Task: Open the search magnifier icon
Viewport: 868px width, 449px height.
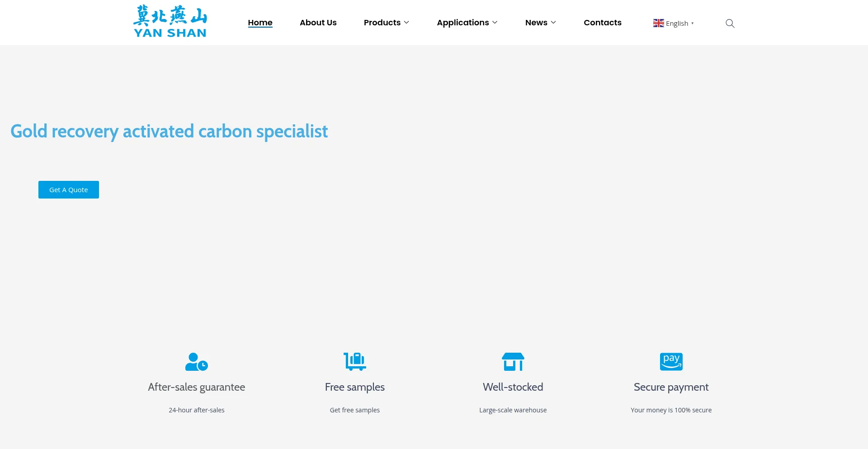Action: click(x=730, y=24)
